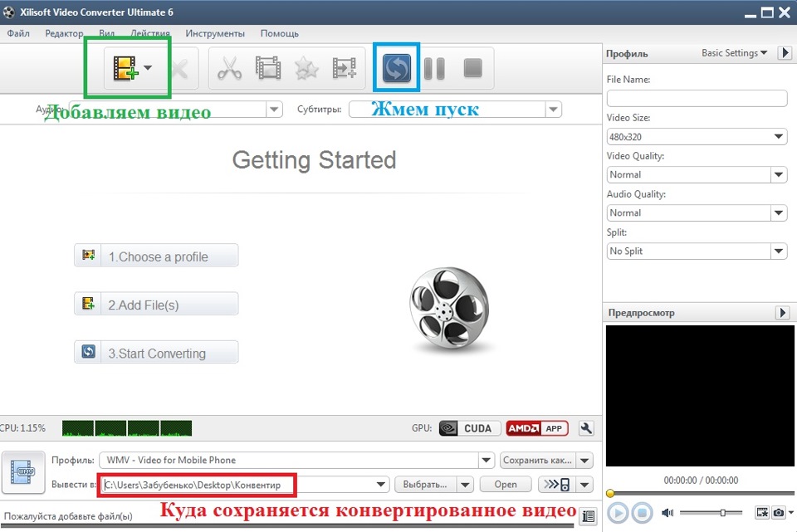
Task: Open the Basic Settings dropdown
Action: pos(734,53)
